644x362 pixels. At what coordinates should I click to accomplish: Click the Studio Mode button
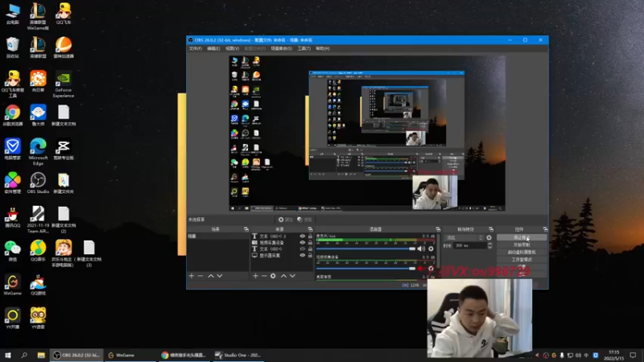point(522,259)
